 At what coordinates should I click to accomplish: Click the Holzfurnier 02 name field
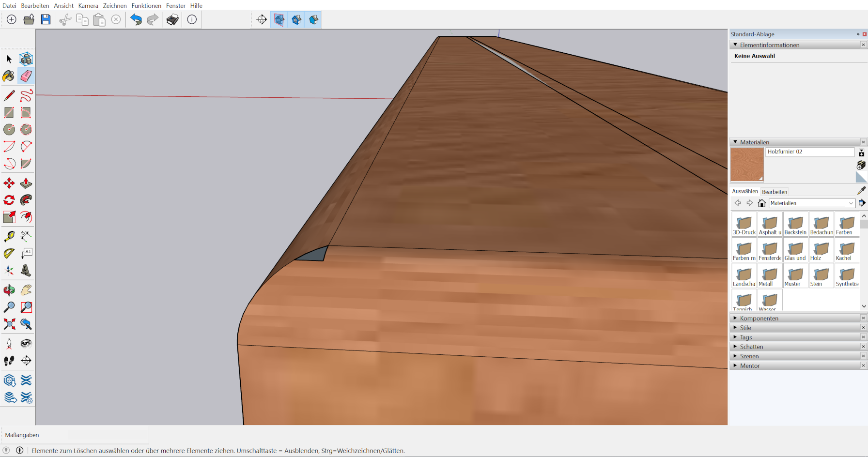(809, 152)
